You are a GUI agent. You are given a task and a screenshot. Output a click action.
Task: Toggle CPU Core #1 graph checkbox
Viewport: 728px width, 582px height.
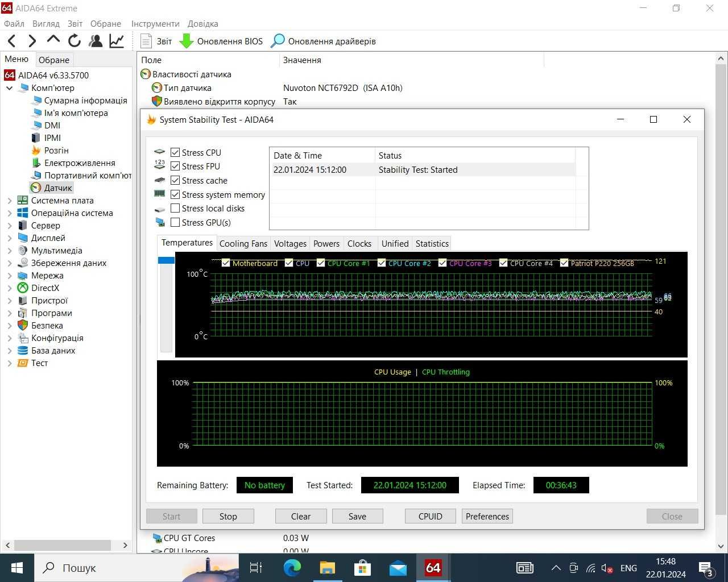coord(321,263)
